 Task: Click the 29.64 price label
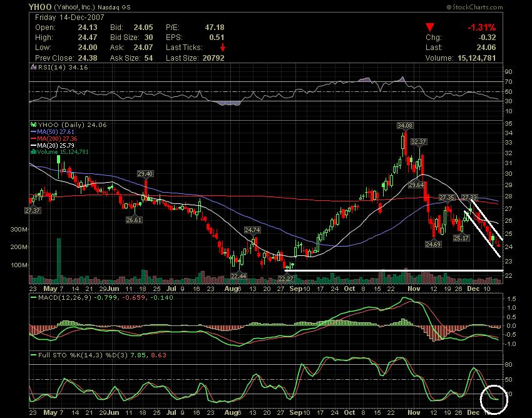click(x=416, y=185)
